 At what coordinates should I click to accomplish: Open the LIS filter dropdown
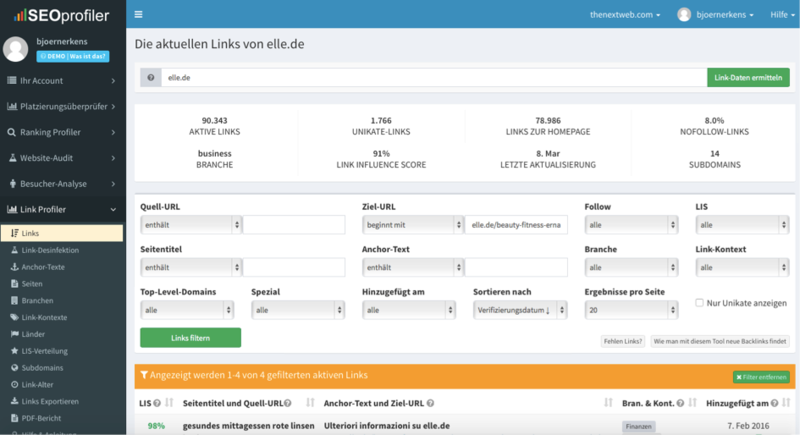point(742,225)
